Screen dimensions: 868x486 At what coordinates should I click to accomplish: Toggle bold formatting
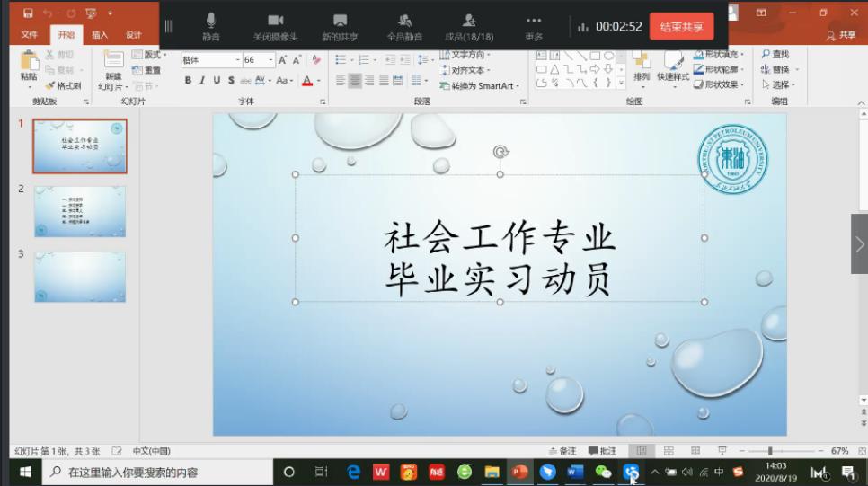[x=189, y=80]
